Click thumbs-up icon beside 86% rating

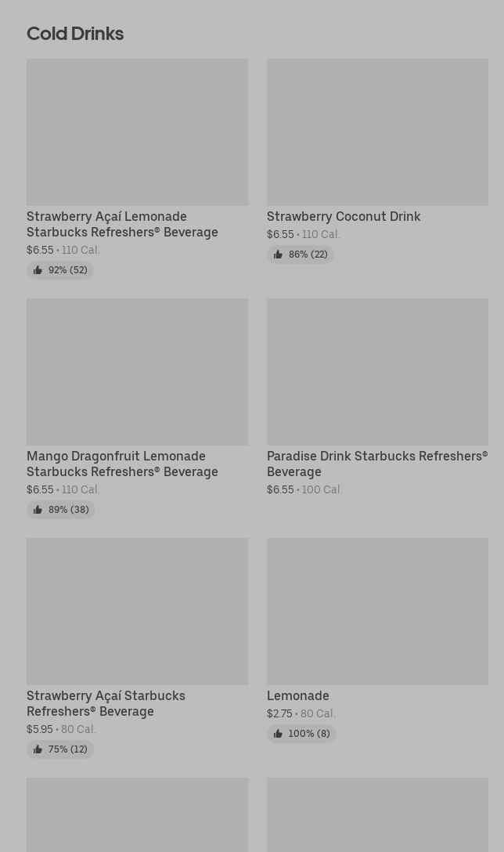pyautogui.click(x=278, y=255)
